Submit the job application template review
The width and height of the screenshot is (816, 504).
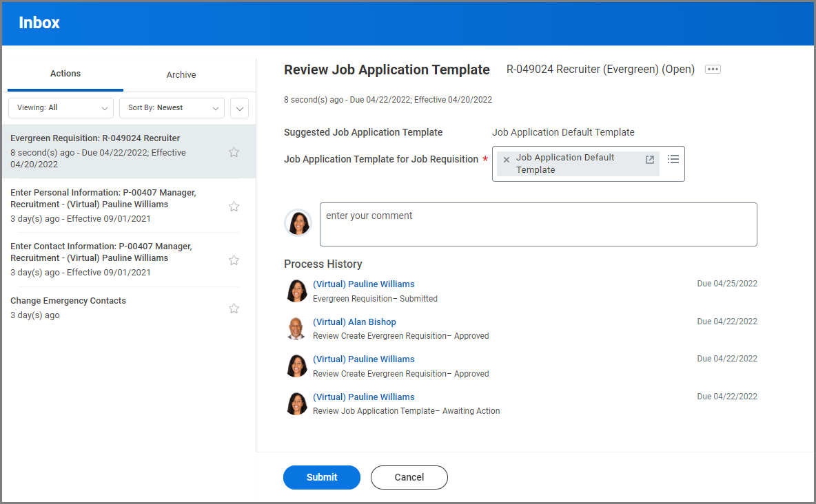(321, 477)
